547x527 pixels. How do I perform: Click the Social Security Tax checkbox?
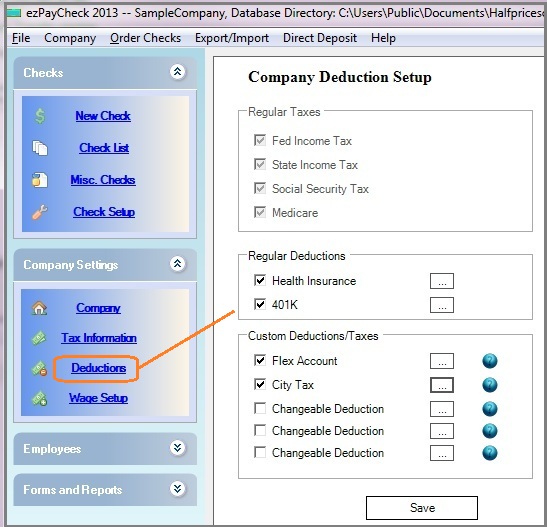point(260,188)
